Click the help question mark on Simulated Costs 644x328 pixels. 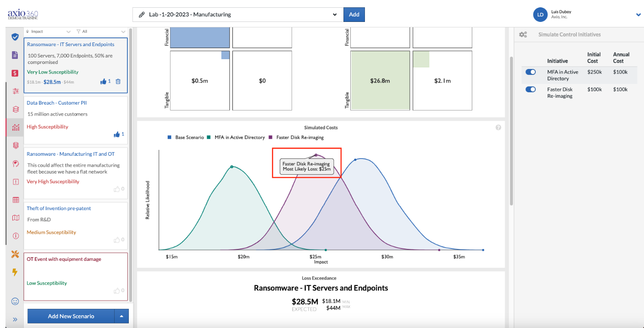click(x=498, y=127)
